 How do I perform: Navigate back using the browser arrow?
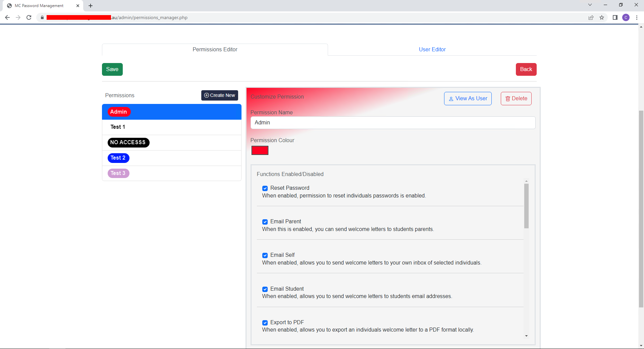[7, 17]
